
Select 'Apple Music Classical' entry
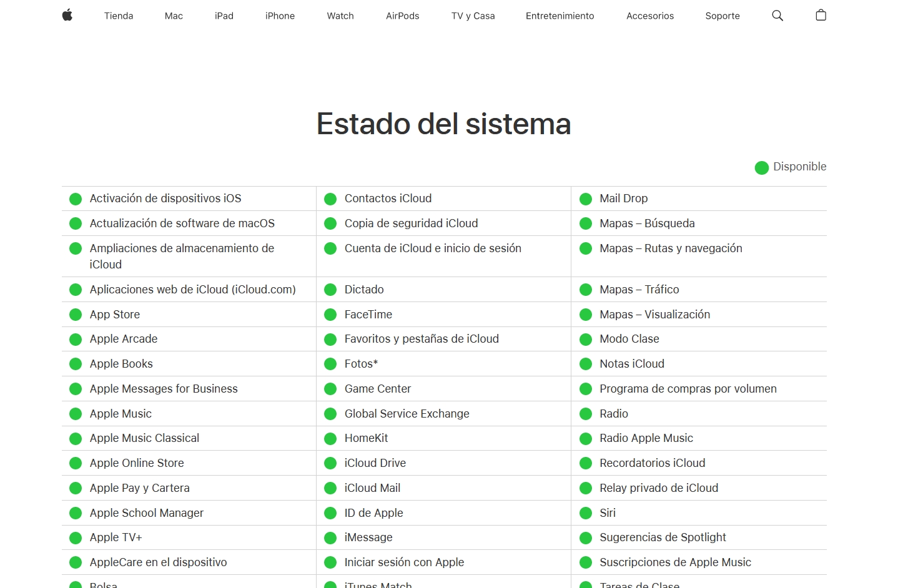click(144, 438)
